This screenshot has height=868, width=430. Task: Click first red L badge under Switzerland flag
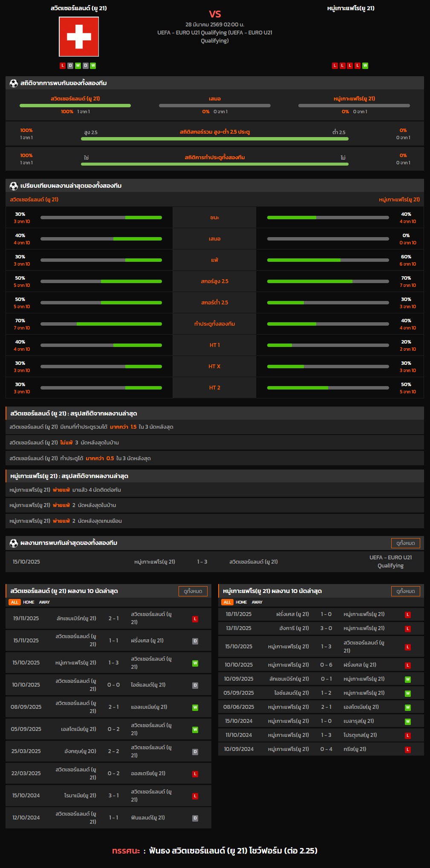63,66
